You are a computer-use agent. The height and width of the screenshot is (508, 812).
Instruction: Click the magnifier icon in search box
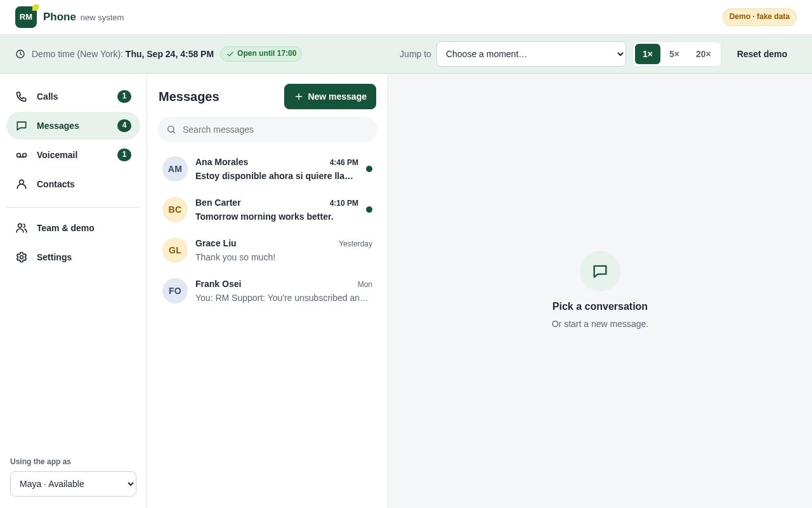[171, 130]
